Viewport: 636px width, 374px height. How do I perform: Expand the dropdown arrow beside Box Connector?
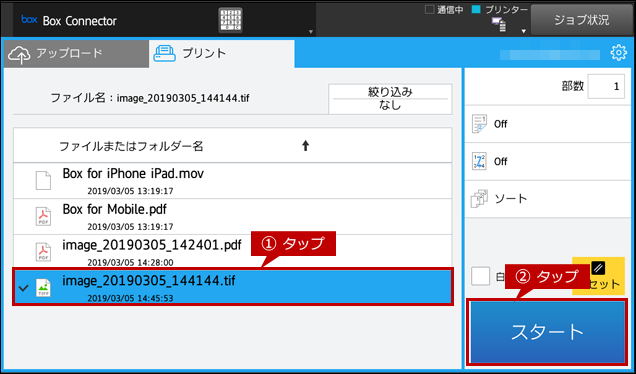(x=311, y=32)
